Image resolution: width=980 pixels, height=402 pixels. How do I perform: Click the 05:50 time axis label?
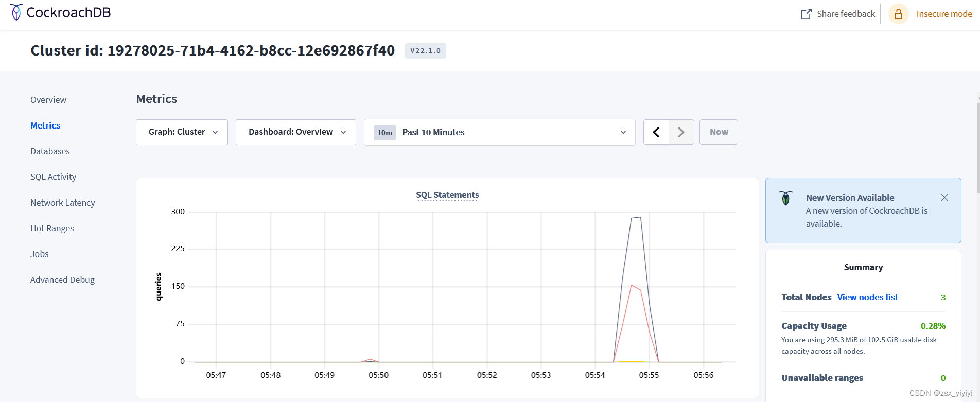(x=378, y=375)
